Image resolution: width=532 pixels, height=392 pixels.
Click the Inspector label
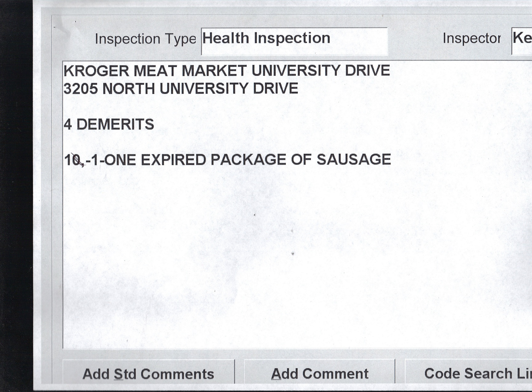(471, 38)
